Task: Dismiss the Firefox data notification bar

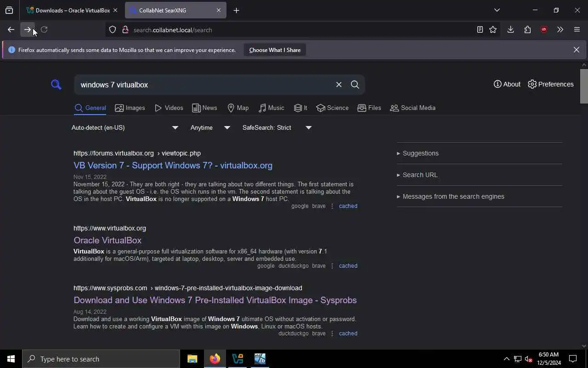Action: click(x=577, y=50)
